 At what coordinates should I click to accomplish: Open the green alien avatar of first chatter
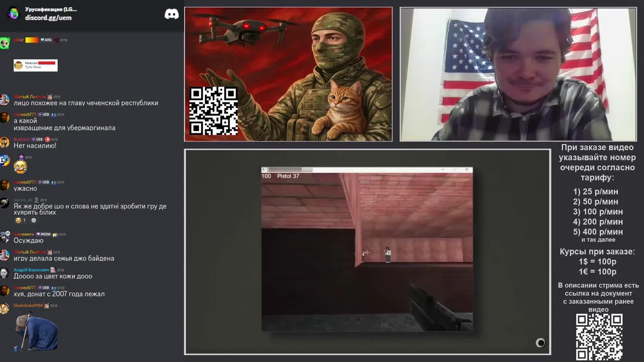click(4, 43)
